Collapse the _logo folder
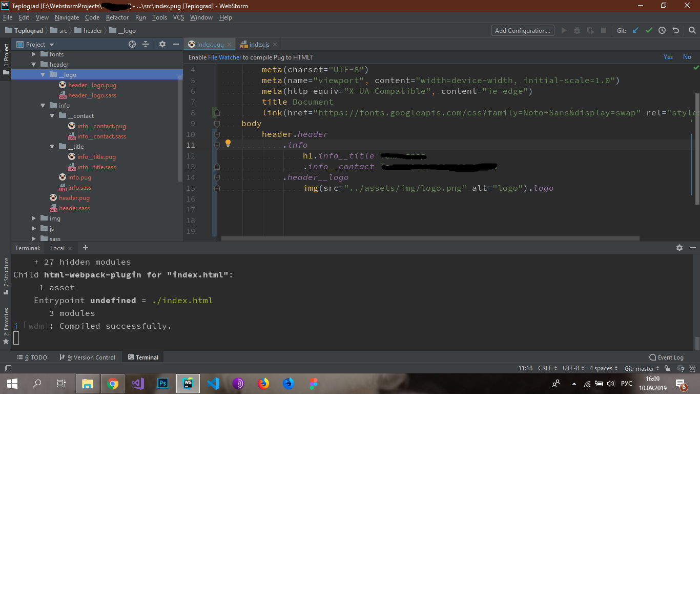Image resolution: width=700 pixels, height=598 pixels. [43, 74]
